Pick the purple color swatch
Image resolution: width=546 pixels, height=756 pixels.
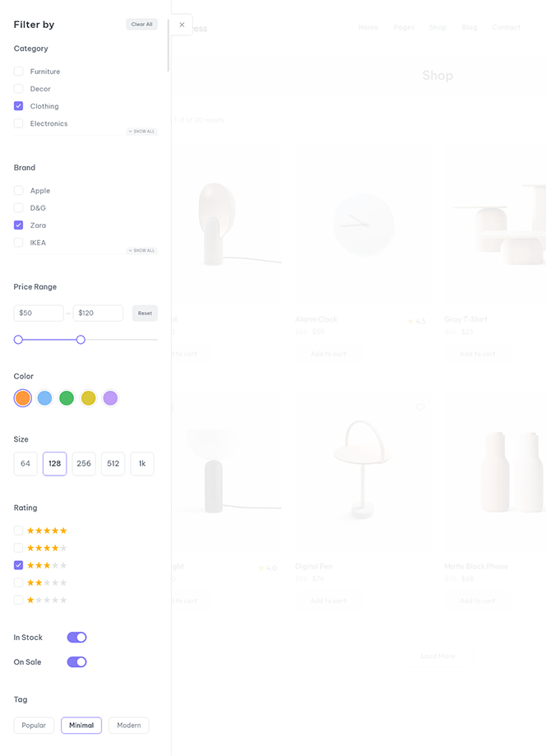click(x=110, y=398)
